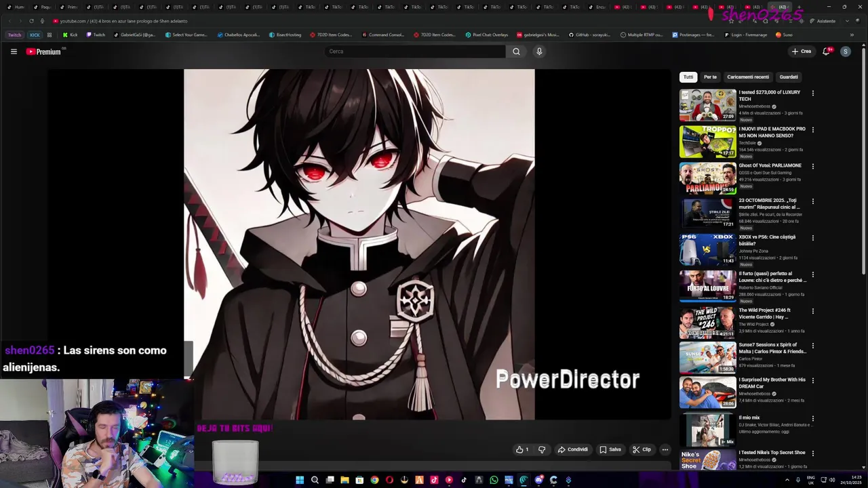Open Microsoft Store from the taskbar

[x=359, y=480]
